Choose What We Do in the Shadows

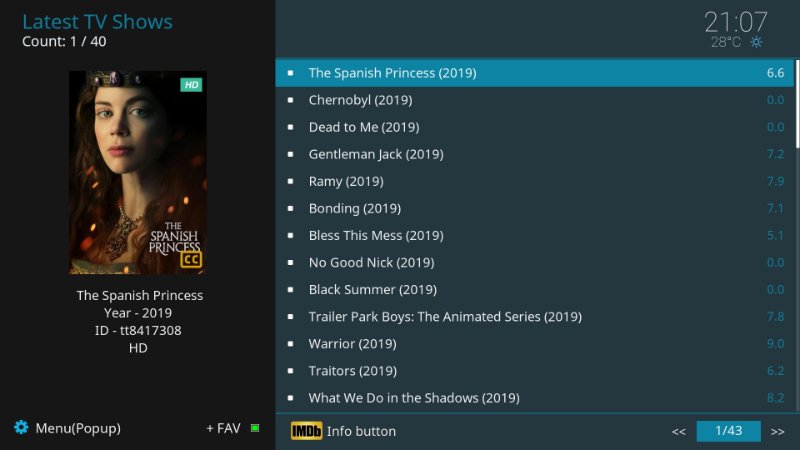coord(413,397)
